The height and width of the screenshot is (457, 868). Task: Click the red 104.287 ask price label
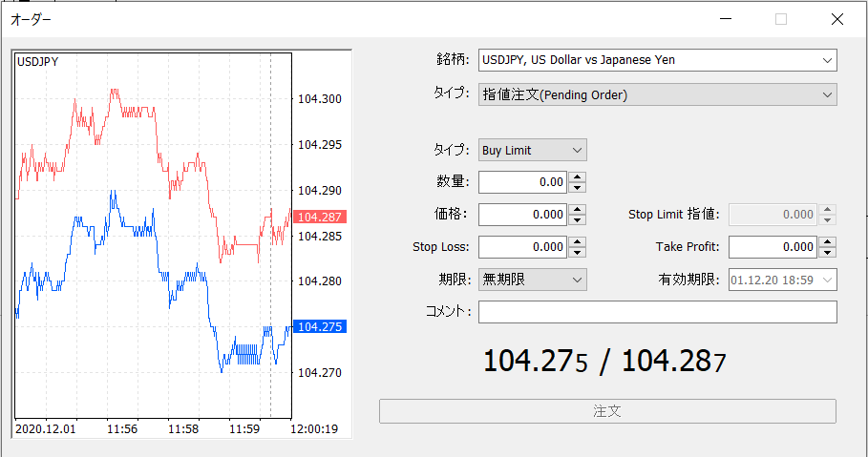pyautogui.click(x=320, y=217)
